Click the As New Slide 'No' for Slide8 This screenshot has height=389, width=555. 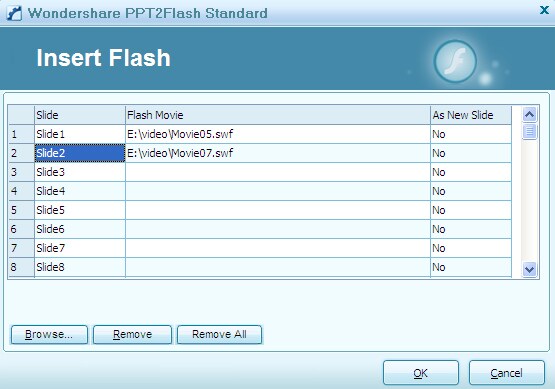point(471,267)
